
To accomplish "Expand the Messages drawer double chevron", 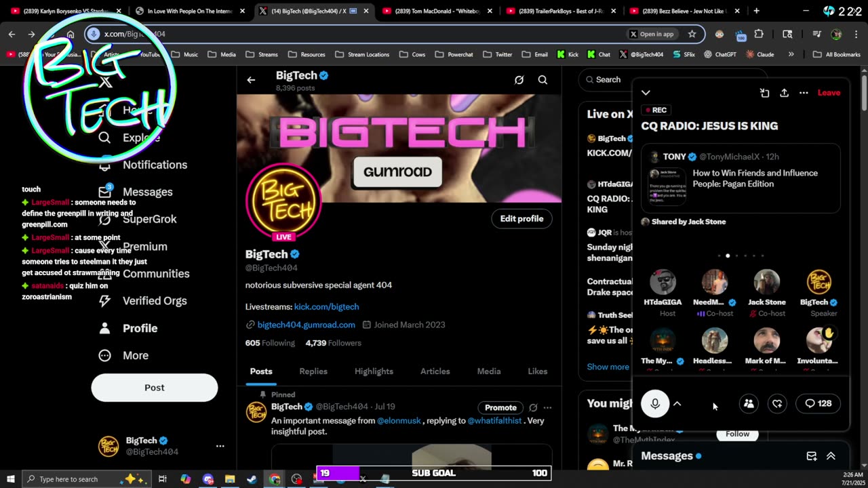I will 831,456.
